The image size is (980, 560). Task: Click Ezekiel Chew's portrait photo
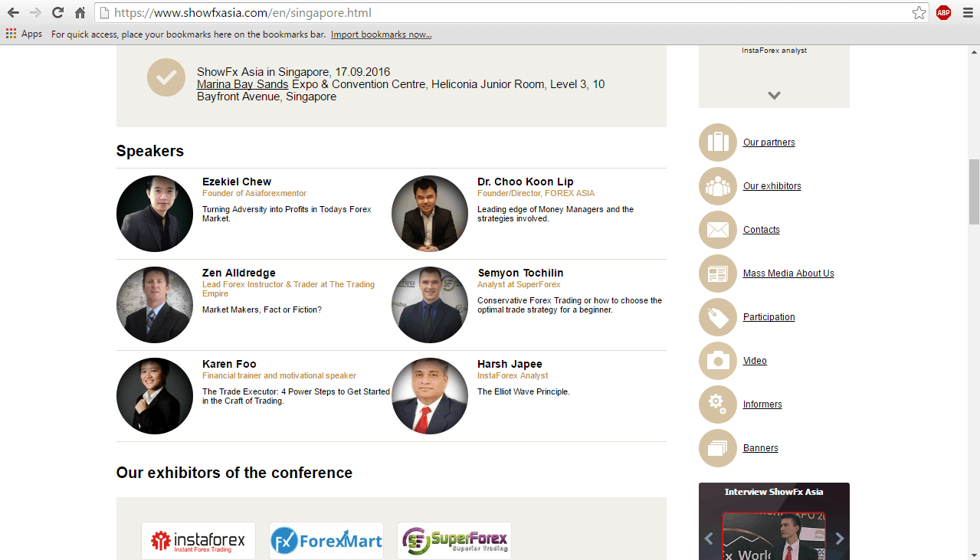point(155,214)
